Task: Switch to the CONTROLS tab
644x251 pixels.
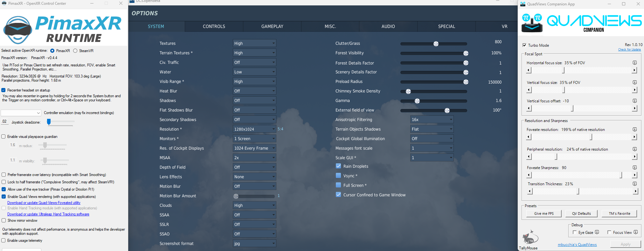Action: pyautogui.click(x=214, y=26)
